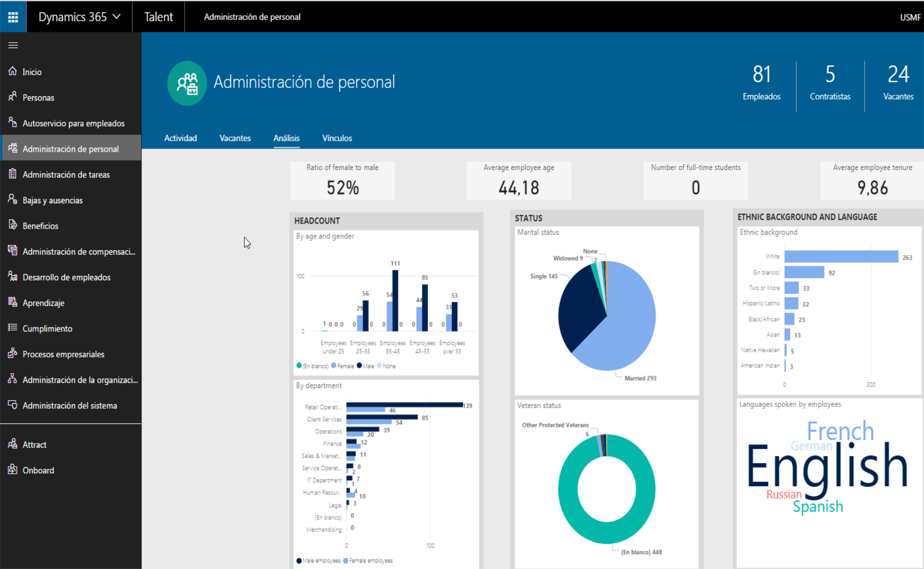
Task: Click the Client Services department label
Action: pyautogui.click(x=324, y=419)
